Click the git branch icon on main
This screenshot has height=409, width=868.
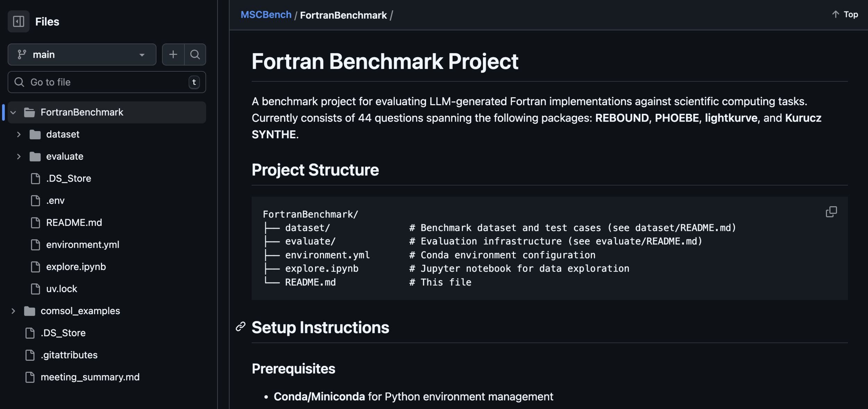tap(22, 55)
